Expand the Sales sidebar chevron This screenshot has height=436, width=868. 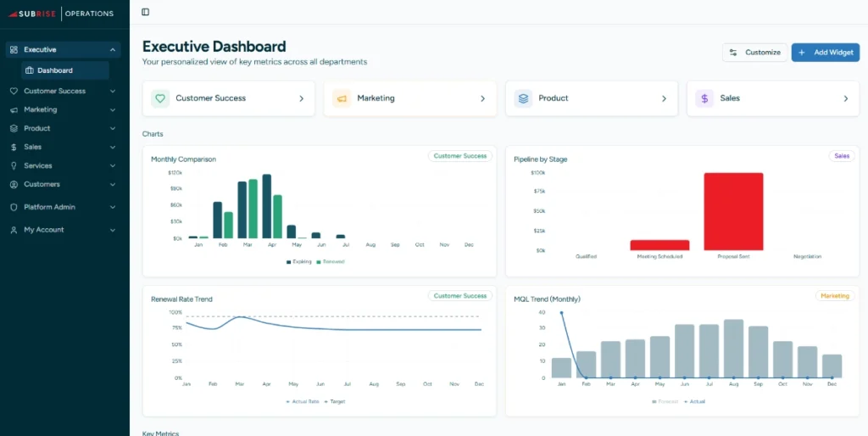113,147
